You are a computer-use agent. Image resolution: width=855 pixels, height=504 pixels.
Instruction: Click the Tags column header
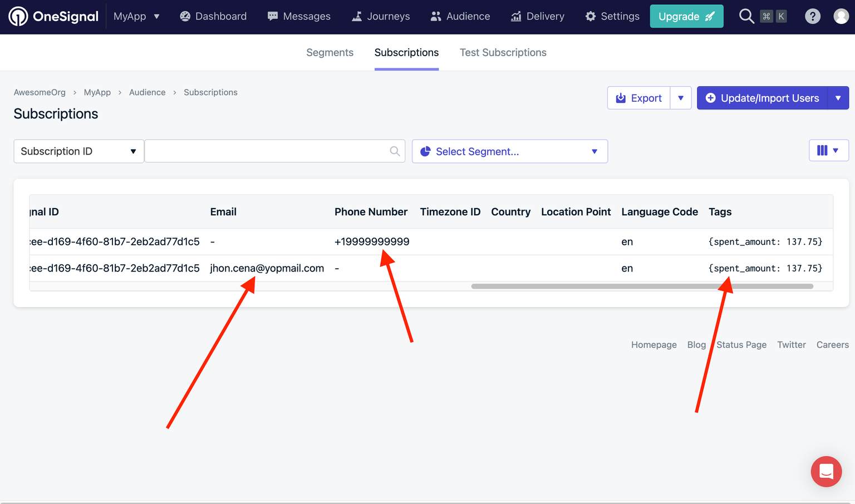[720, 212]
